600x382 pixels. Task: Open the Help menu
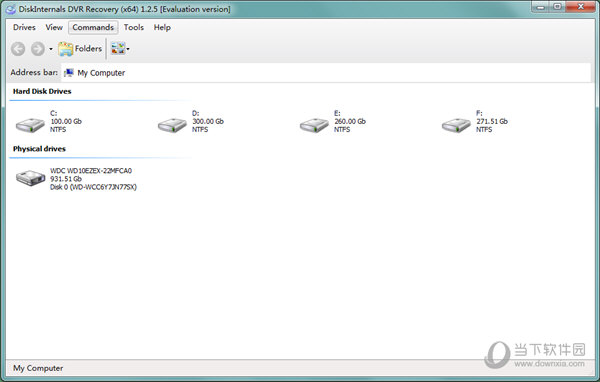coord(162,28)
